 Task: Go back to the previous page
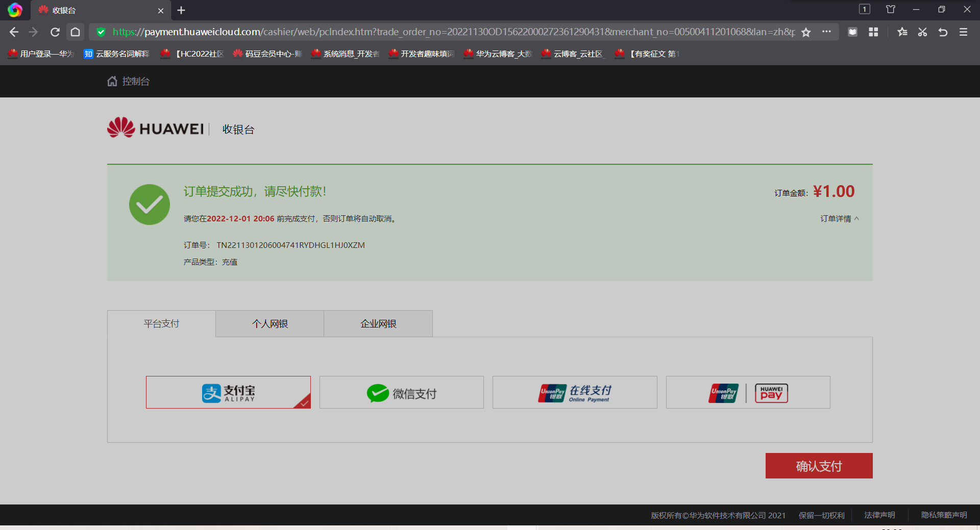click(14, 32)
